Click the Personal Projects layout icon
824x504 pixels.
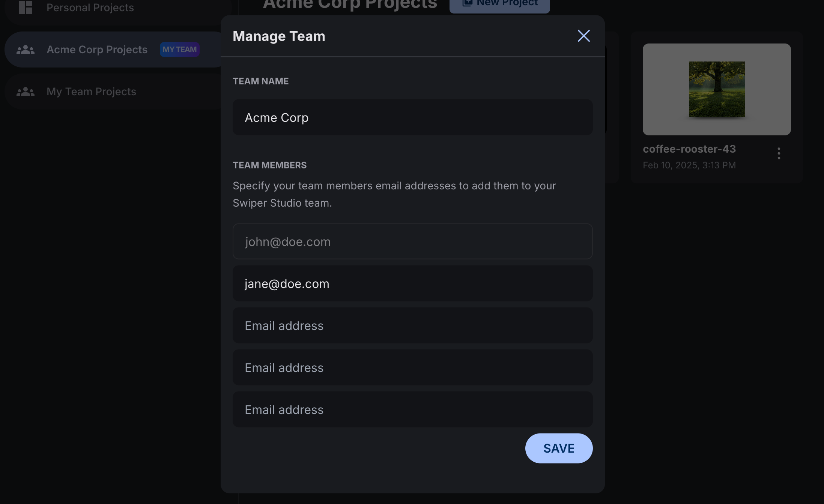26,7
